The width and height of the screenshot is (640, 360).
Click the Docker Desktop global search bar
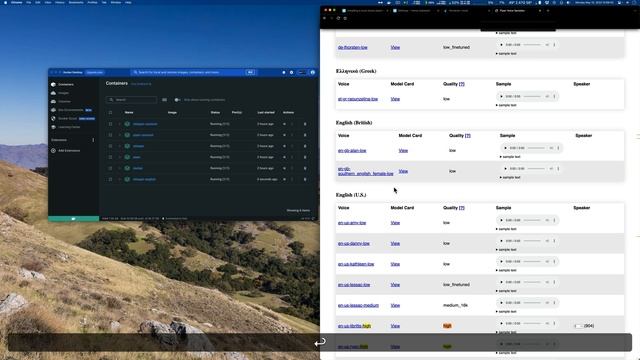coord(193,72)
